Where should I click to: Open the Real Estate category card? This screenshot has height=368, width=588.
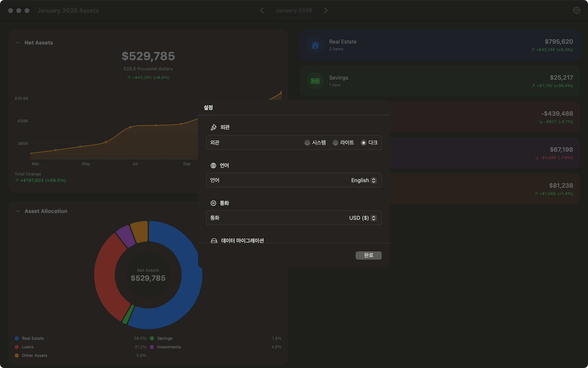click(440, 45)
